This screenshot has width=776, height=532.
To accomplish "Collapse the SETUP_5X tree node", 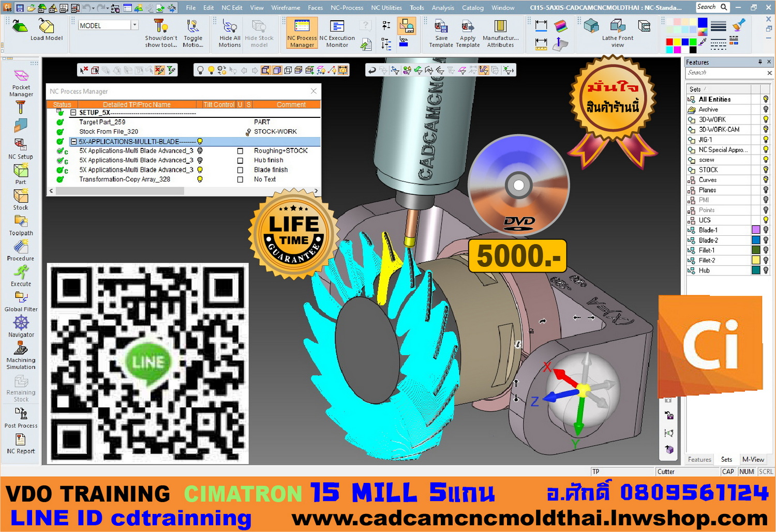I will click(x=73, y=113).
